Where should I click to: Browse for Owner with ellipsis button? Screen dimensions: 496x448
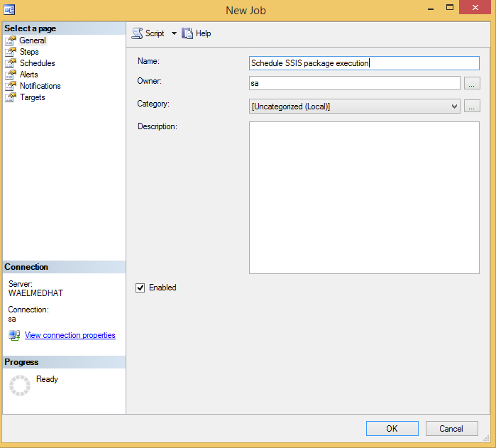tap(472, 84)
